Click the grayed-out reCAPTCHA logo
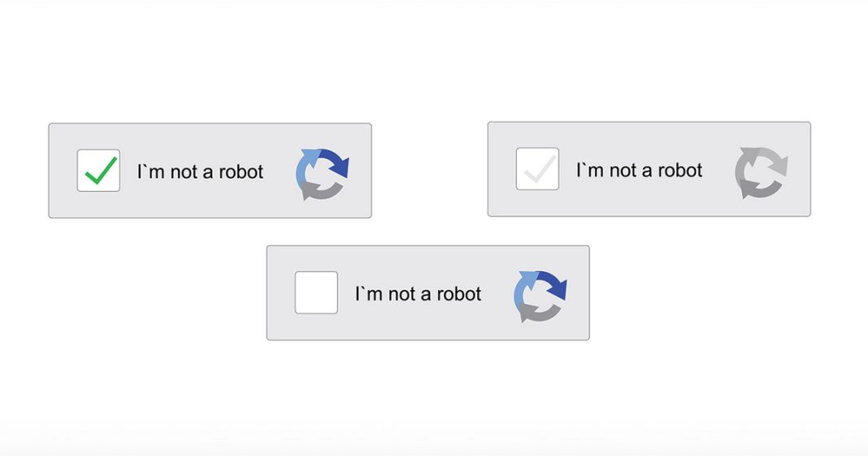The image size is (868, 456). pyautogui.click(x=761, y=172)
